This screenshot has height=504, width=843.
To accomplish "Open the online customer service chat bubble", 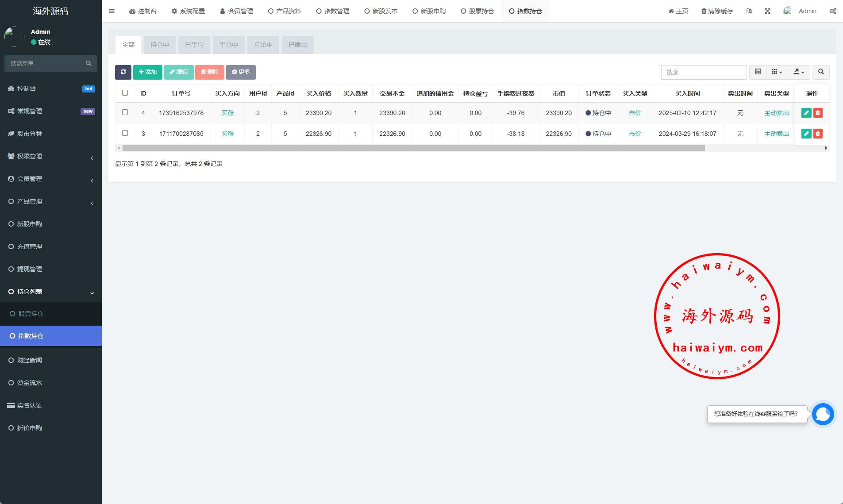I will pos(823,414).
